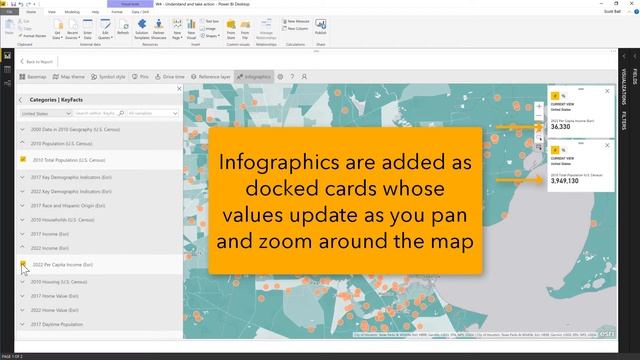Switch to the Modeling ribbon tab
Screen dimensions: 640x360
[72, 12]
